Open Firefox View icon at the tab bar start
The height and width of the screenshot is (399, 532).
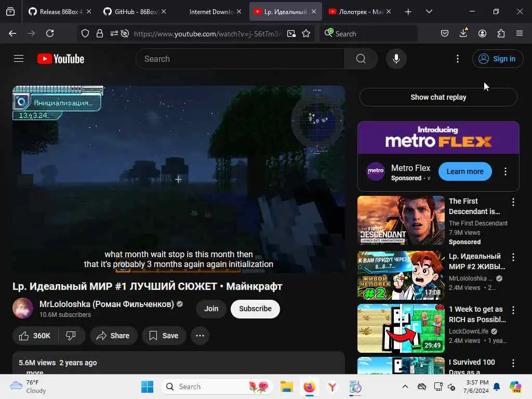[x=10, y=11]
